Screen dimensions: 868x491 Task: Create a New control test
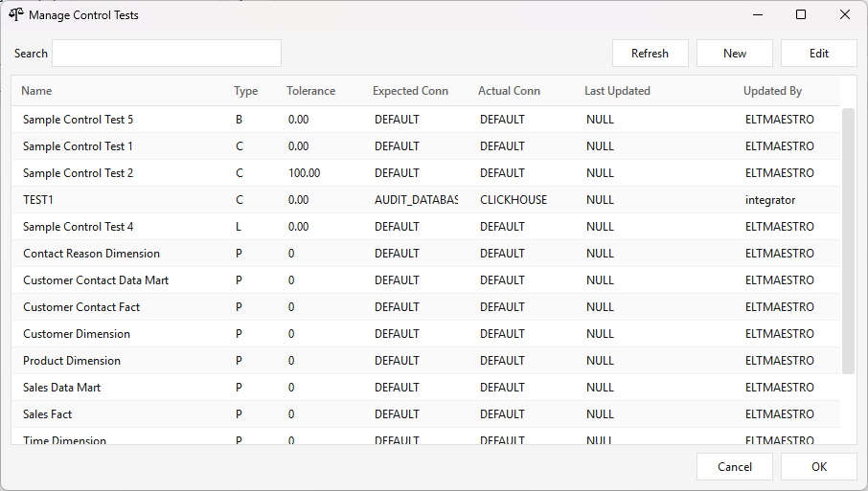coord(735,53)
